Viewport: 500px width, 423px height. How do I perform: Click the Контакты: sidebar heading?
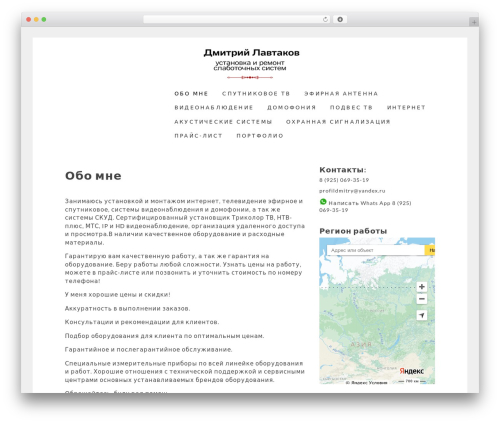pyautogui.click(x=343, y=170)
